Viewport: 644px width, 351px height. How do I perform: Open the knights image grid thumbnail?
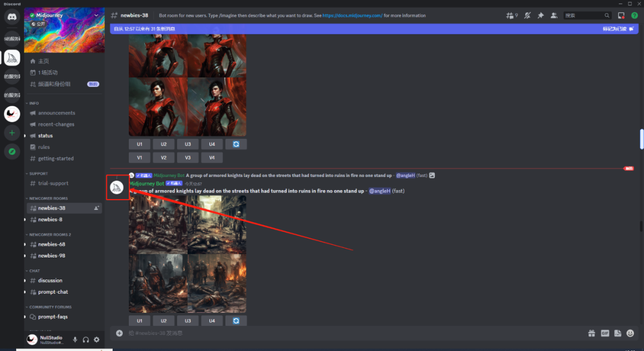pyautogui.click(x=188, y=254)
